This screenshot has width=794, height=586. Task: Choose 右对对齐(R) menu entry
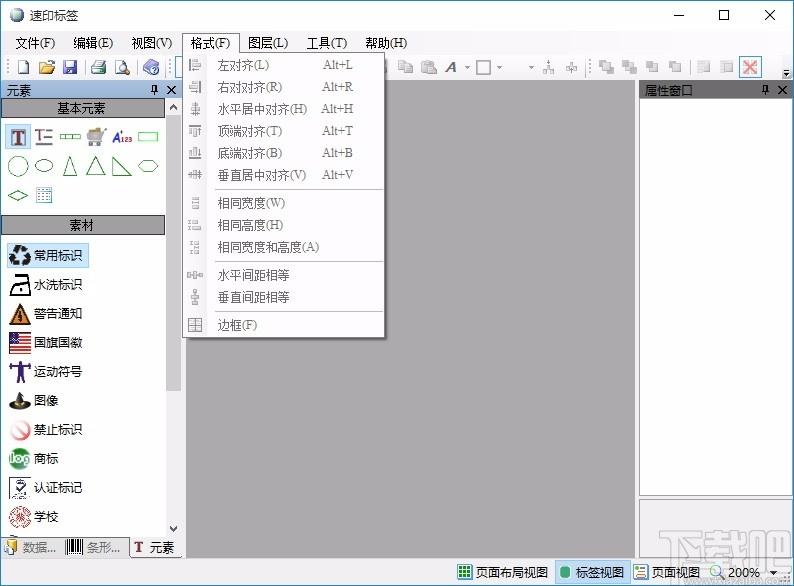pos(283,87)
